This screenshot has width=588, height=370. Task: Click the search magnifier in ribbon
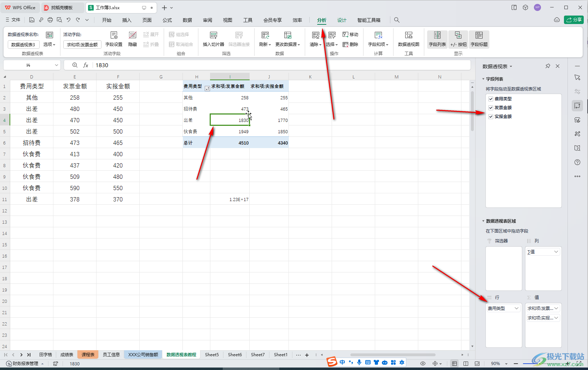pyautogui.click(x=397, y=20)
